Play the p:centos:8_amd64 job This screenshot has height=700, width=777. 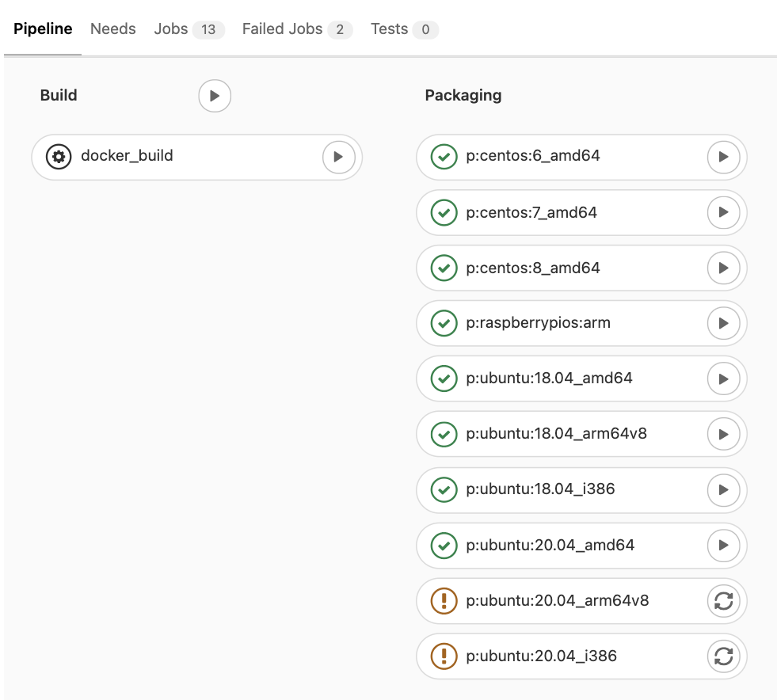pos(723,268)
